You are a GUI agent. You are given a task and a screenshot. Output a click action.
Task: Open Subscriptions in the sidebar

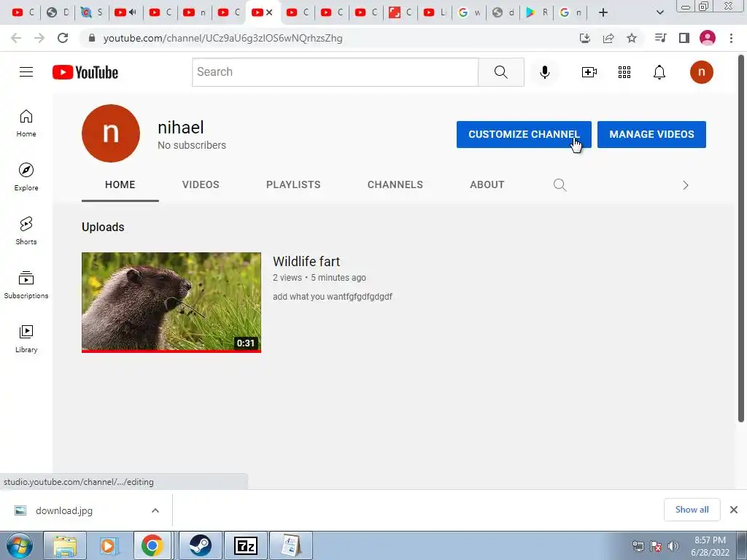click(x=26, y=285)
